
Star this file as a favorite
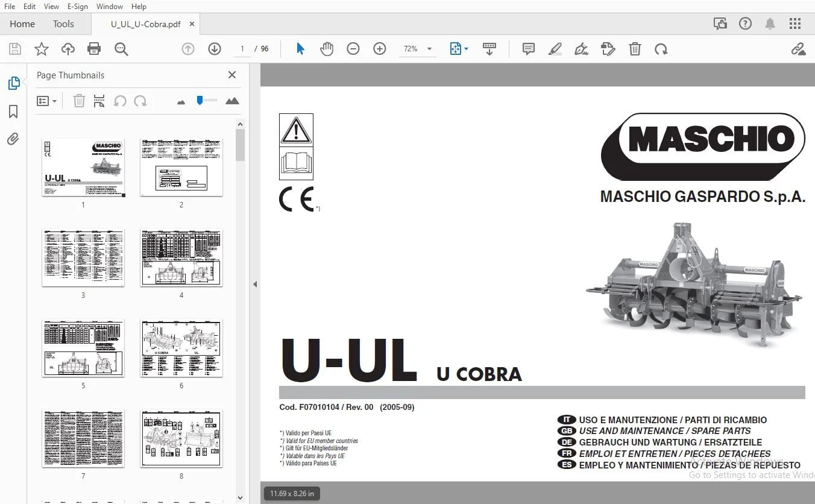pyautogui.click(x=42, y=49)
